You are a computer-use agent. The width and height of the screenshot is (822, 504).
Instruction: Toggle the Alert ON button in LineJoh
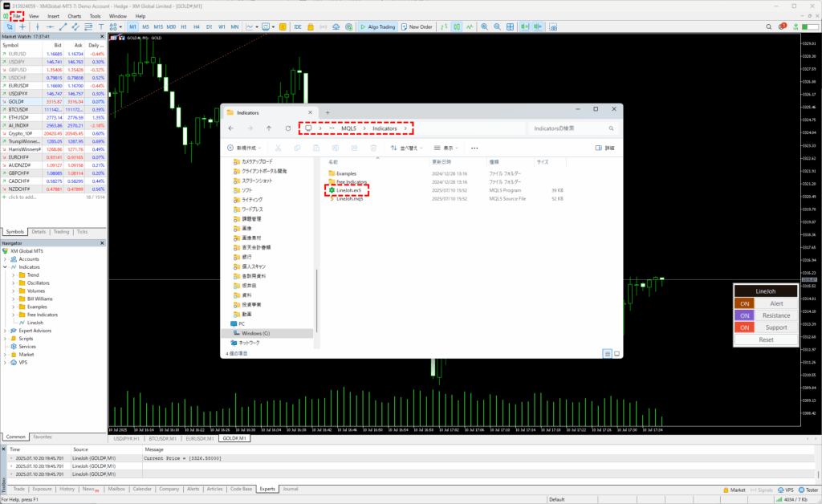(744, 303)
